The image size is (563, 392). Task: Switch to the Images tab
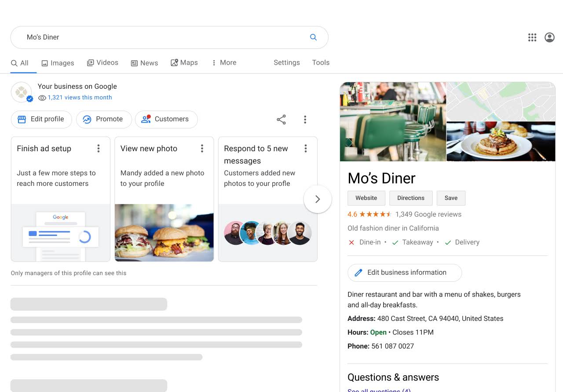[58, 63]
